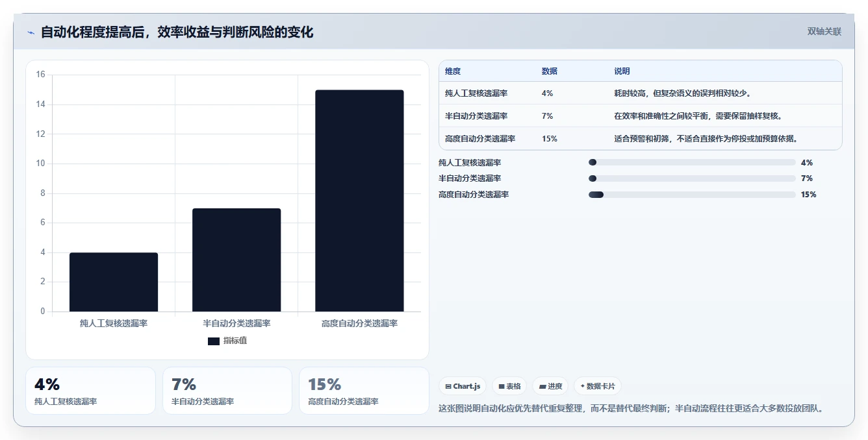Click the 纯人工复核遗漏率 progress bar
Image resolution: width=868 pixels, height=440 pixels.
[x=692, y=162]
